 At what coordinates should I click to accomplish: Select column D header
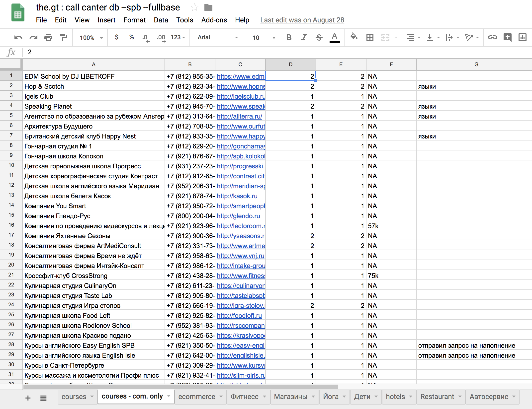(x=291, y=65)
